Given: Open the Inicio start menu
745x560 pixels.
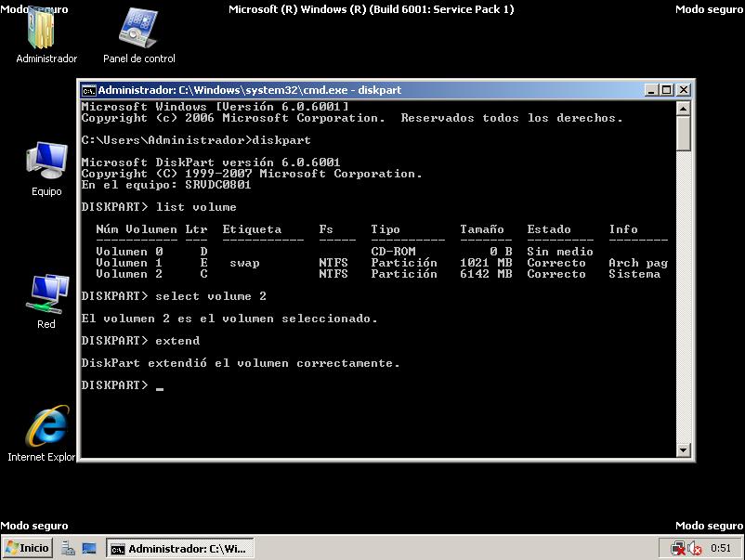Looking at the screenshot, I should click(x=27, y=548).
